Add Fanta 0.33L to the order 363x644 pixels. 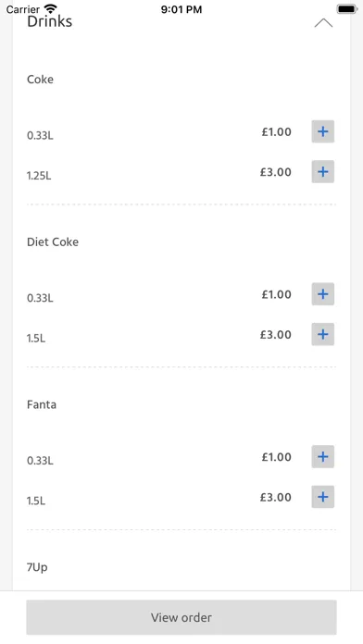322,457
